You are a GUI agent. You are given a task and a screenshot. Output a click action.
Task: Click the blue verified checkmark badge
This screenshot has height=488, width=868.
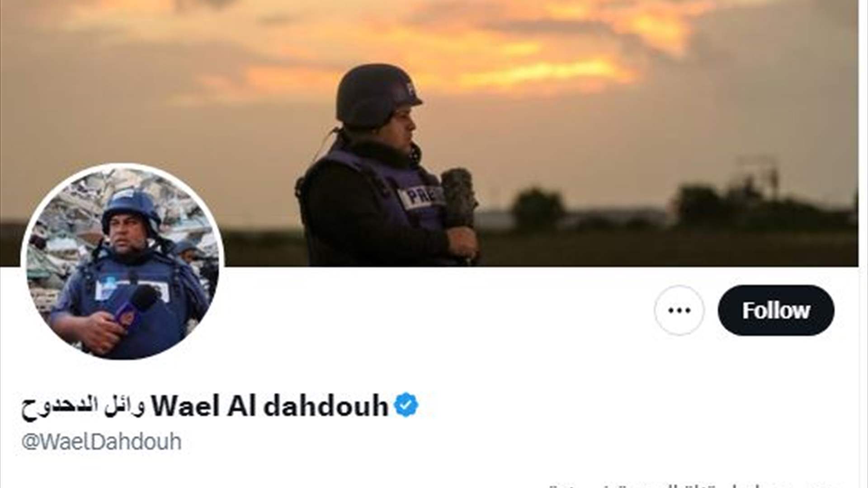[406, 405]
